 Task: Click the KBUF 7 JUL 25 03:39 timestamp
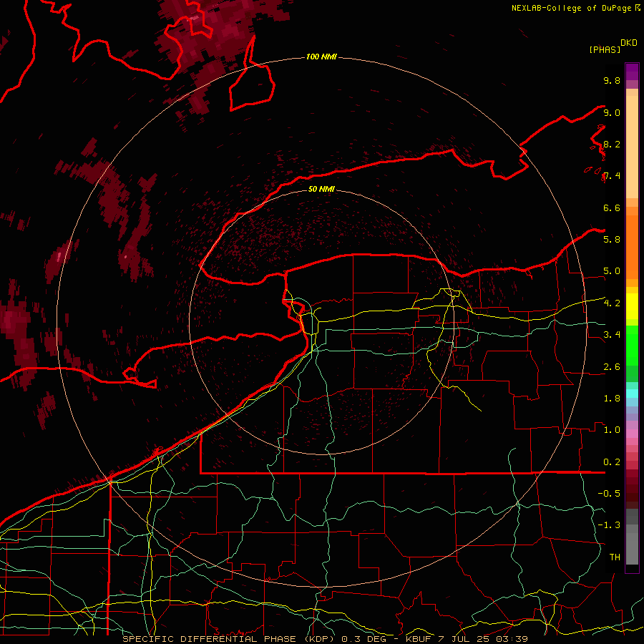[x=467, y=639]
